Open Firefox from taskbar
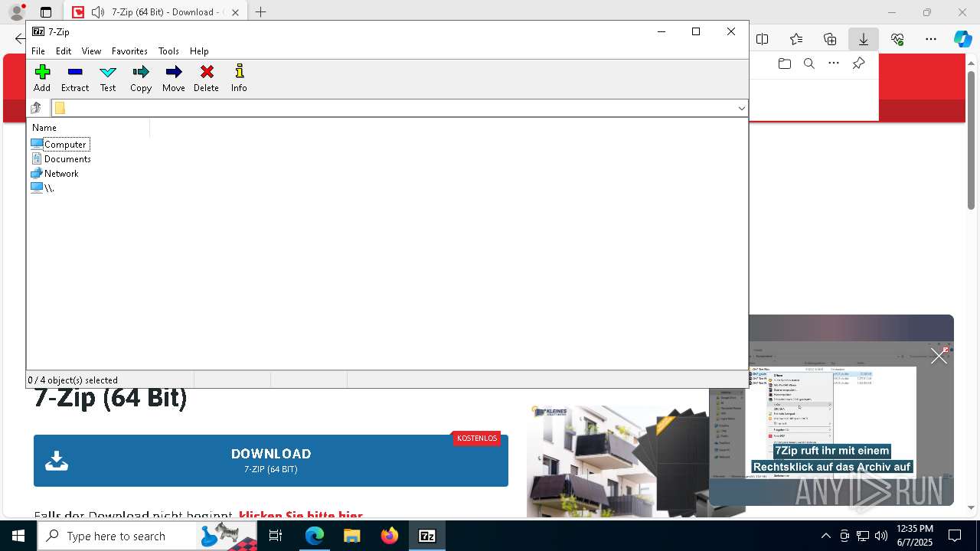Viewport: 980px width, 551px height. click(x=390, y=536)
